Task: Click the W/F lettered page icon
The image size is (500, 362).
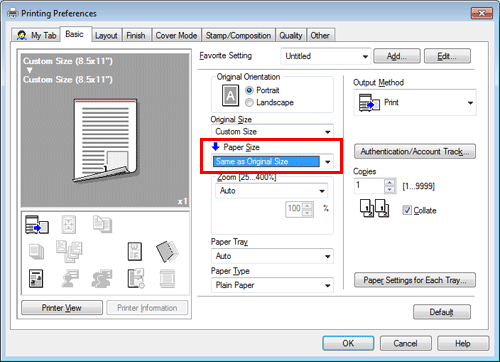Action: (135, 252)
